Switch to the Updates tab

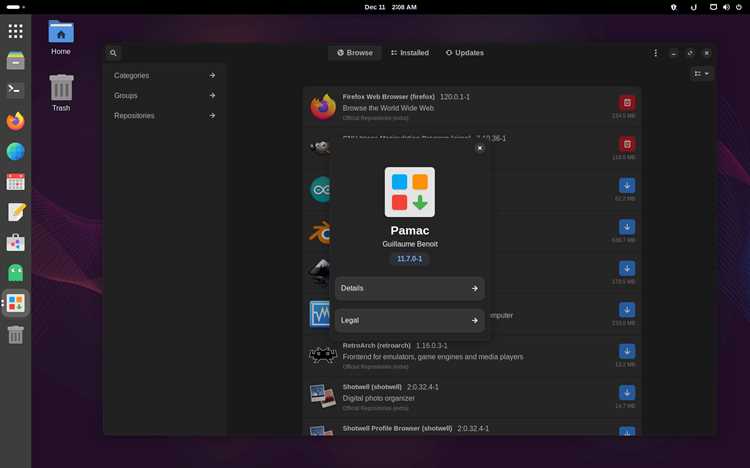pyautogui.click(x=464, y=53)
